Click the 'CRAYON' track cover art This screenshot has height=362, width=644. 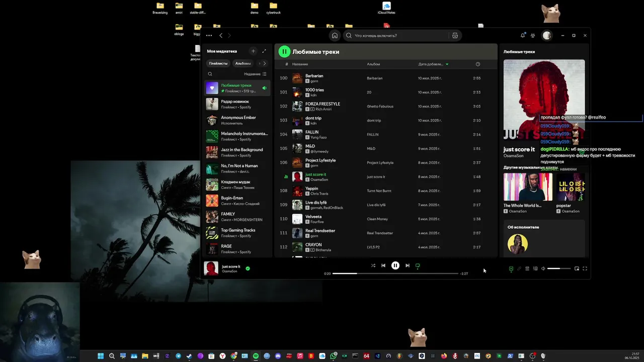(297, 247)
